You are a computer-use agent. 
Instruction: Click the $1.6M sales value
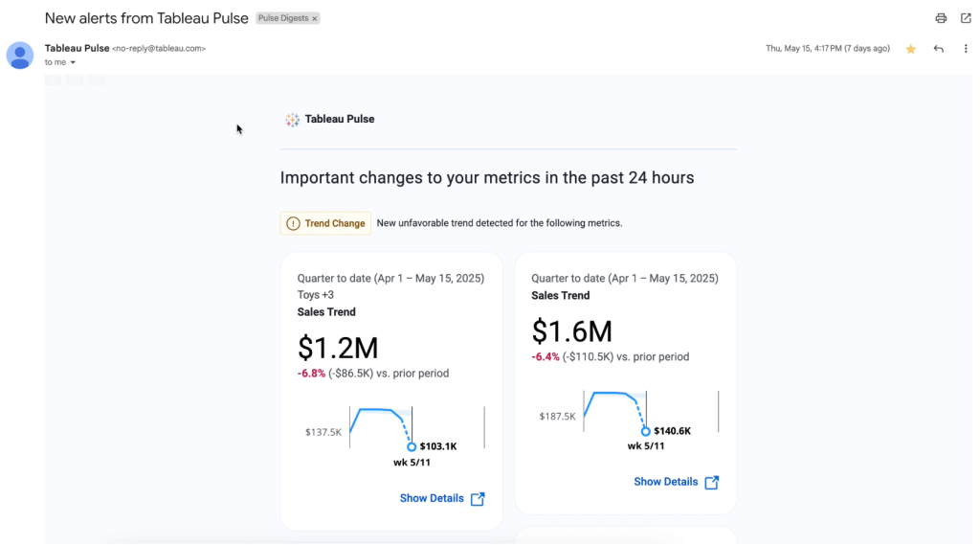click(x=572, y=331)
